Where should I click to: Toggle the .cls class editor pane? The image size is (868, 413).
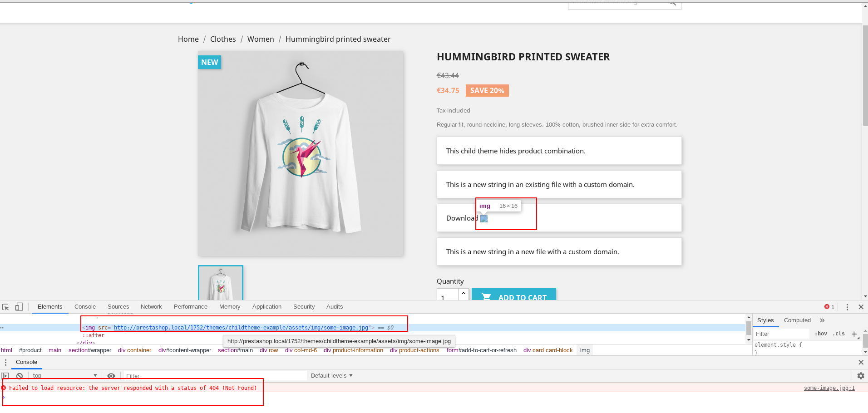(x=839, y=334)
